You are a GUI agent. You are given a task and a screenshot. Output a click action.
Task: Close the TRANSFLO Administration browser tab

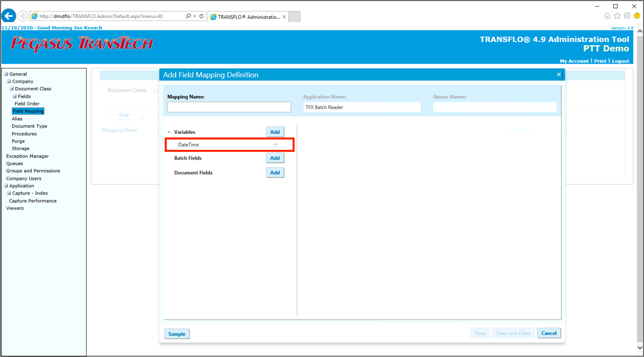click(284, 17)
